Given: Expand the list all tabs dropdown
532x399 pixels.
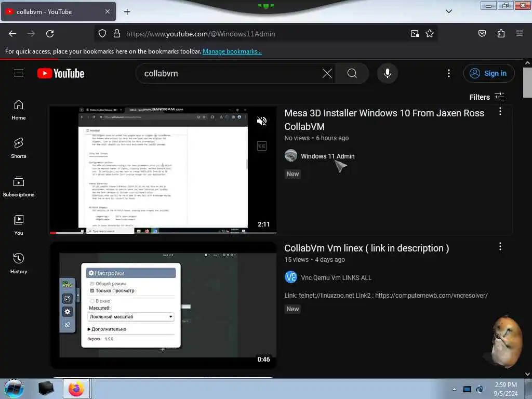Looking at the screenshot, I should tap(448, 11).
